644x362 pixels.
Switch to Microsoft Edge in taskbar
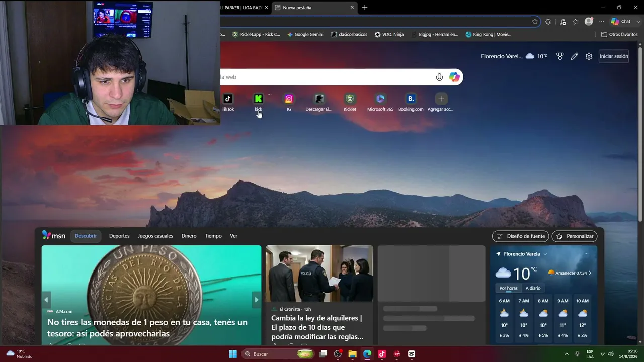[367, 354]
